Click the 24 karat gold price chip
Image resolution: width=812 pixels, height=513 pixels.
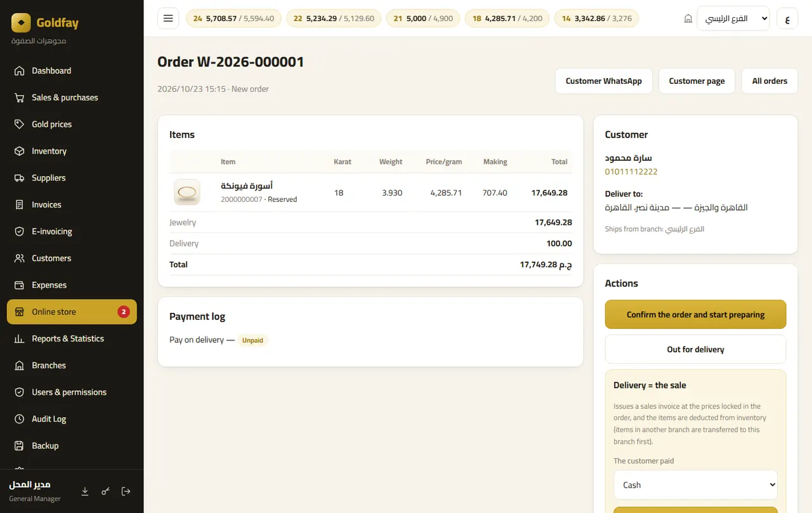click(233, 18)
